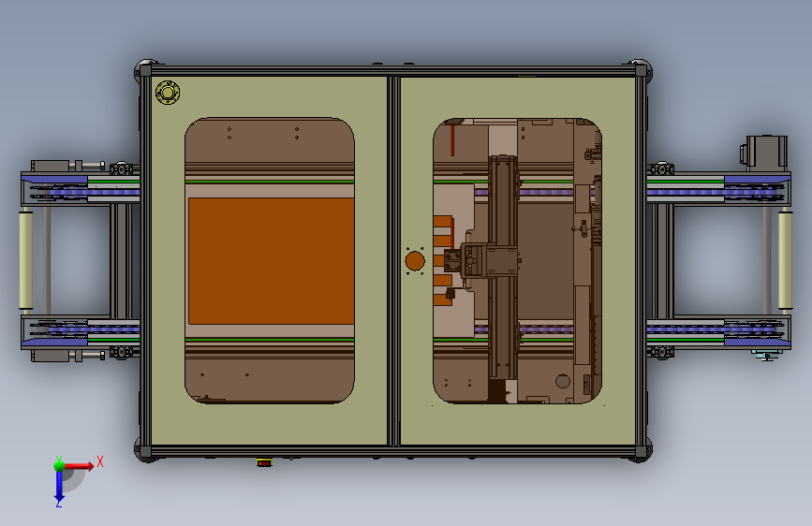Select the top-right corner cap of the enclosure
812x526 pixels.
click(640, 70)
